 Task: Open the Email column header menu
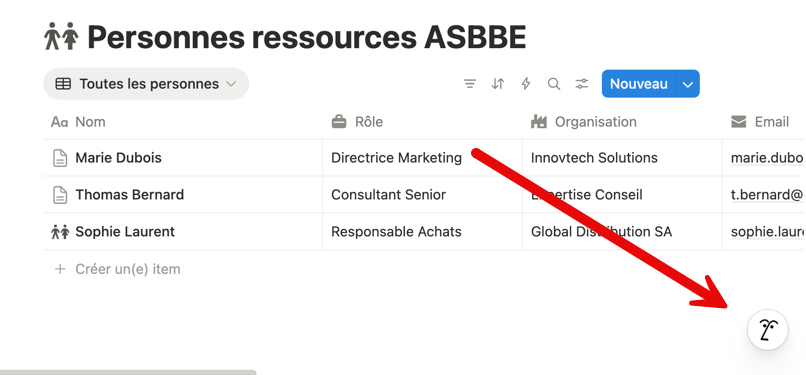pyautogui.click(x=764, y=122)
